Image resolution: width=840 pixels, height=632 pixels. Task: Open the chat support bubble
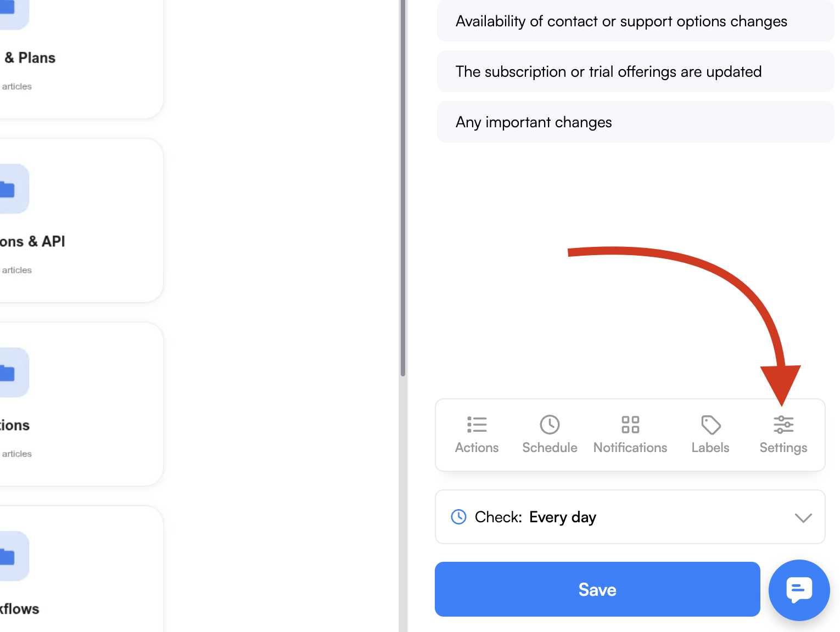pyautogui.click(x=799, y=590)
